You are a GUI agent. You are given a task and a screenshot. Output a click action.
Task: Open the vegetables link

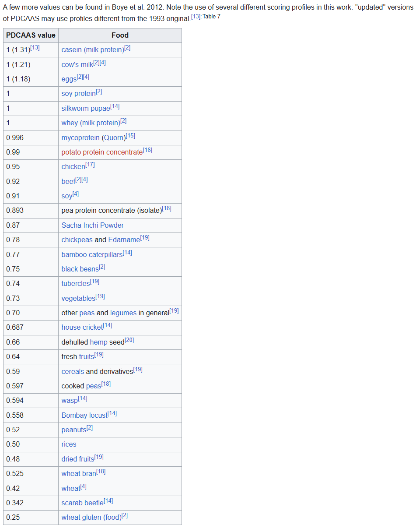(78, 298)
